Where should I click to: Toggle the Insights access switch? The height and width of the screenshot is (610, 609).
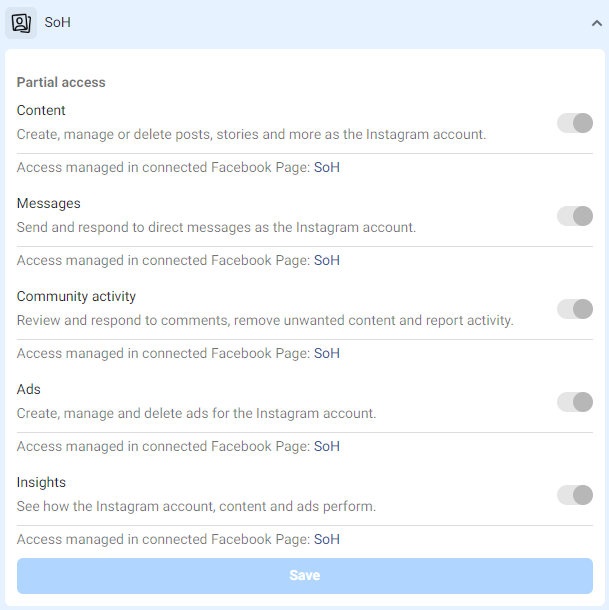(x=575, y=495)
